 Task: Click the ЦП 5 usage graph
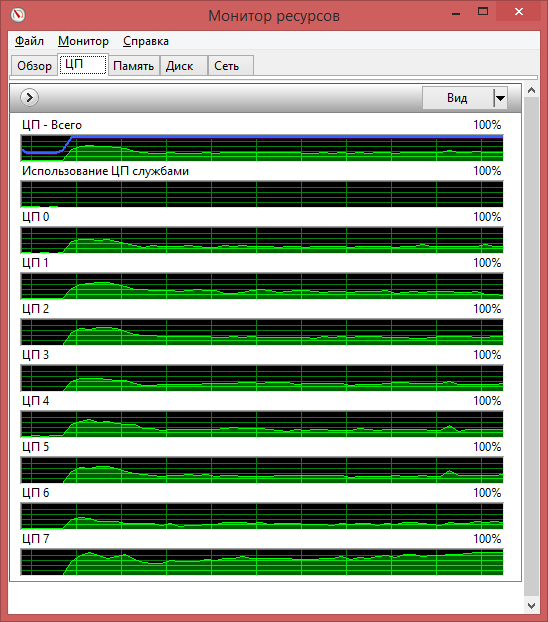tap(262, 470)
